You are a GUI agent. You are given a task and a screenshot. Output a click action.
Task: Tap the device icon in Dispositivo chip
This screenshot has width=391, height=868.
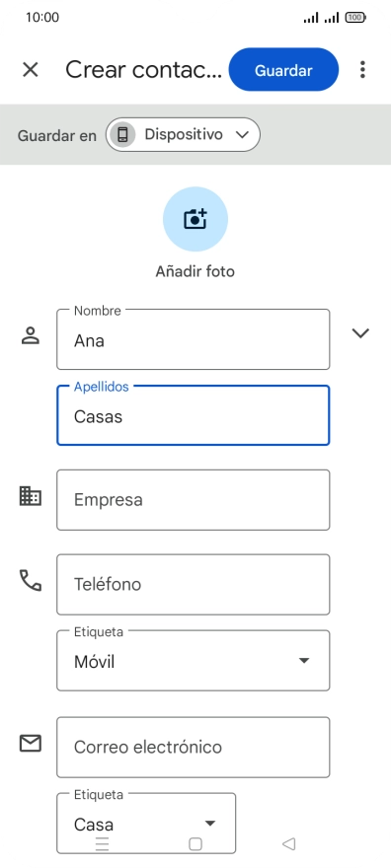tap(122, 134)
